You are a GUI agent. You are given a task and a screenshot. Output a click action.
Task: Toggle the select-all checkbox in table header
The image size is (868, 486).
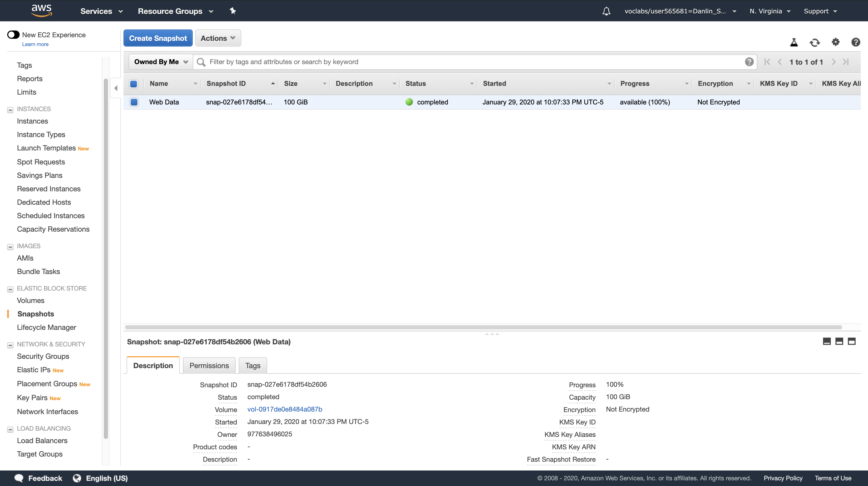(134, 84)
